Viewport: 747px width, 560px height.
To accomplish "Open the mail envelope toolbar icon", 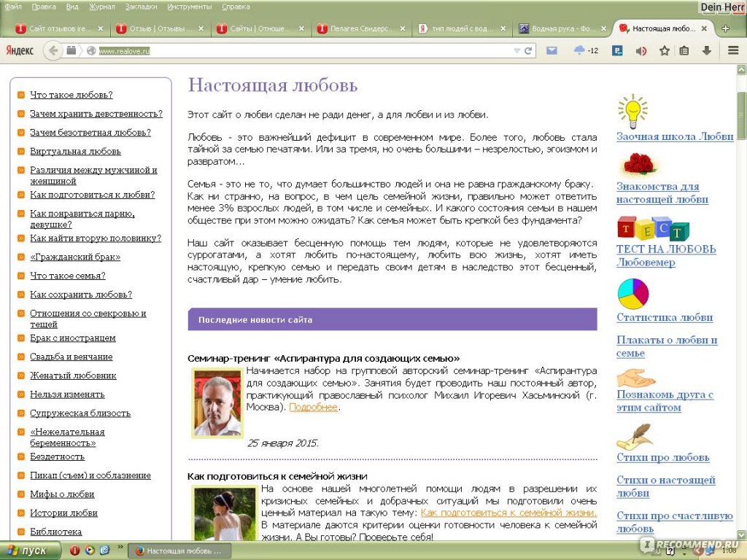I will (552, 51).
